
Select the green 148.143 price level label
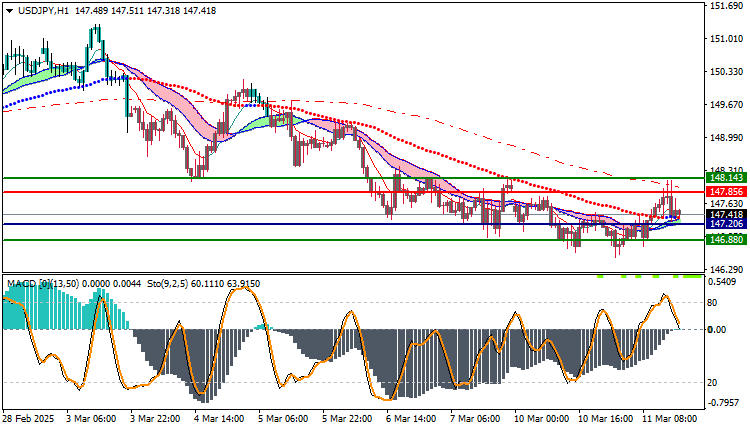pos(727,178)
